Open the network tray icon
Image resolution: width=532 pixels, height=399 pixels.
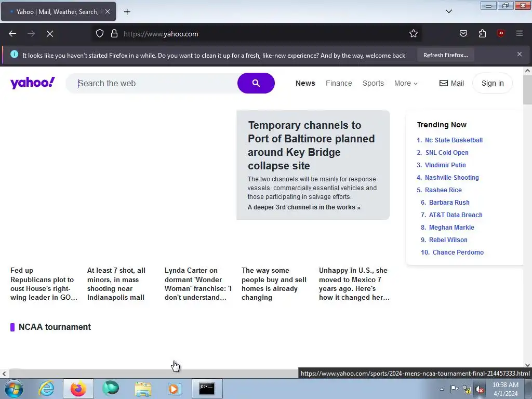[x=467, y=389]
